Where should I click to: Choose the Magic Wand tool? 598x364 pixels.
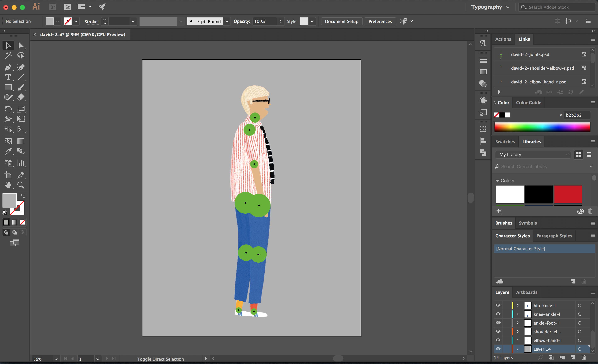tap(8, 56)
